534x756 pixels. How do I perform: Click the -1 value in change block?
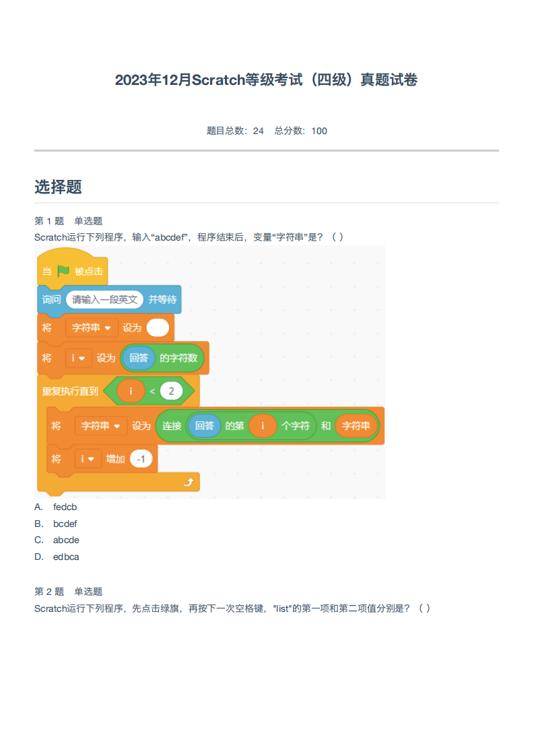coord(141,459)
